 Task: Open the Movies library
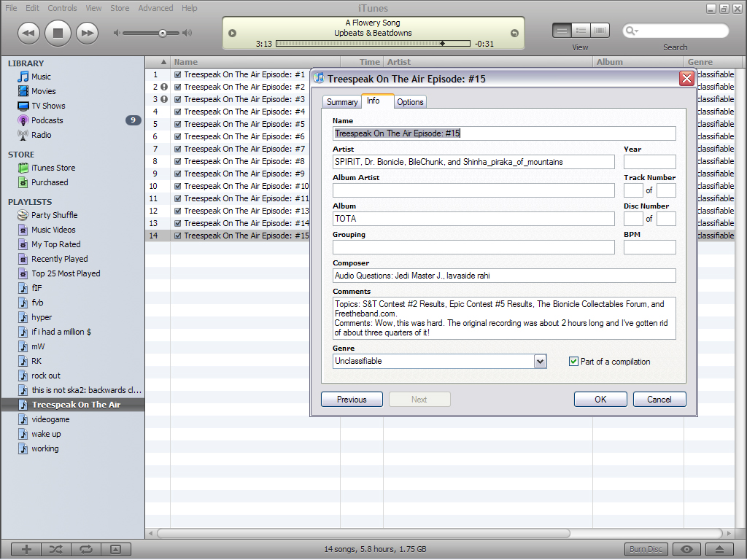coord(43,91)
